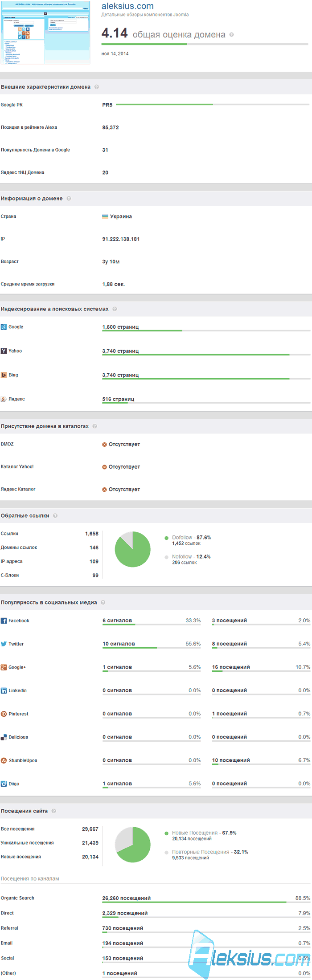Click the Twitter bird icon
Image resolution: width=312 pixels, height=980 pixels.
(4, 644)
